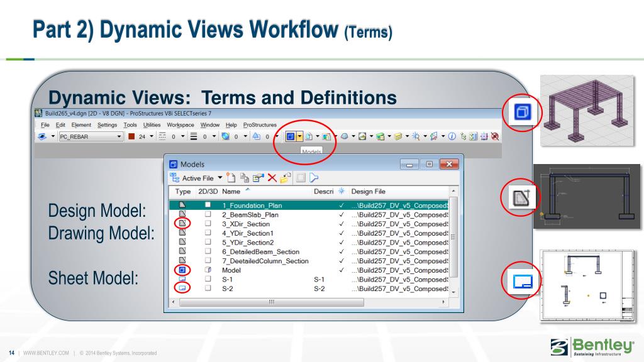
Task: Click the sheet model type icon in the S-2 row
Action: click(x=182, y=288)
